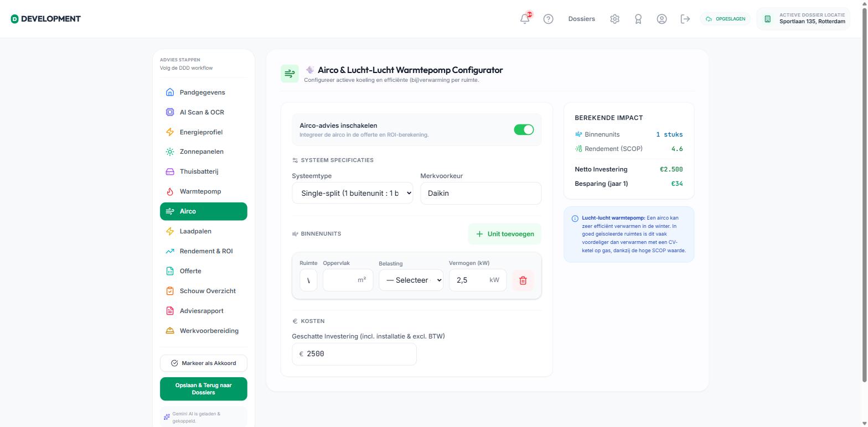
Task: Open Dossiers link in header
Action: tap(581, 19)
